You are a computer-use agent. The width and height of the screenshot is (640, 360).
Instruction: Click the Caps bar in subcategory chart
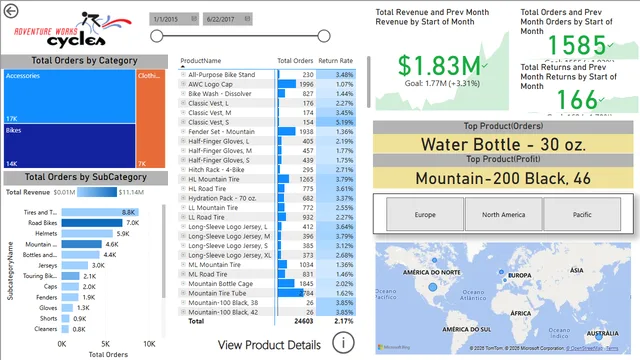70,287
